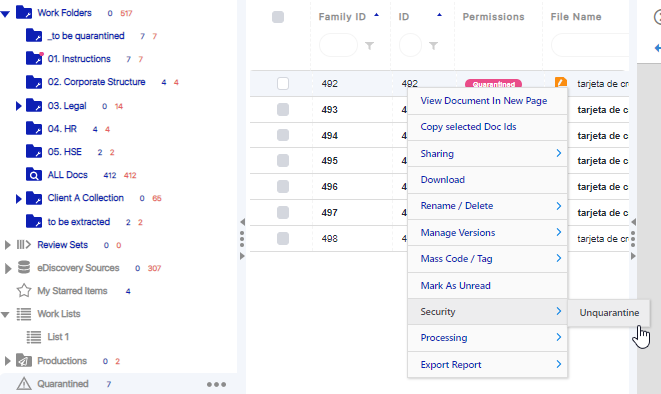Click the Productions folder icon
The height and width of the screenshot is (394, 661).
pyautogui.click(x=24, y=361)
